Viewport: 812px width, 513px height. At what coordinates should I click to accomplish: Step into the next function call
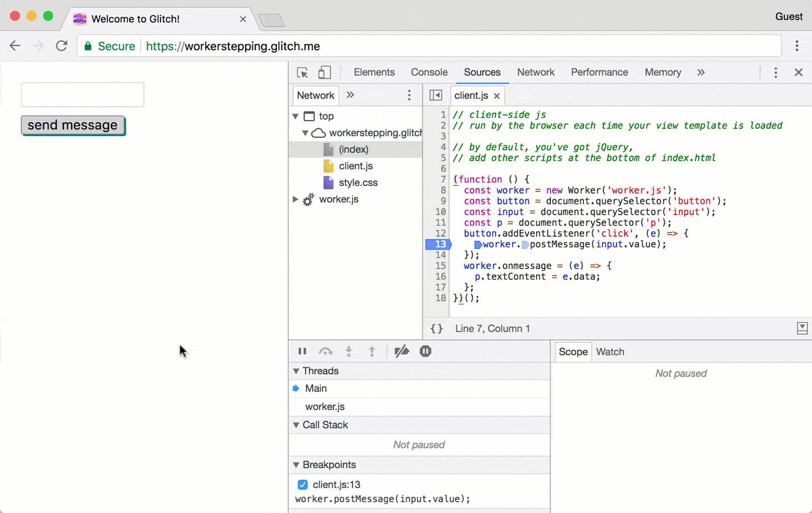348,351
